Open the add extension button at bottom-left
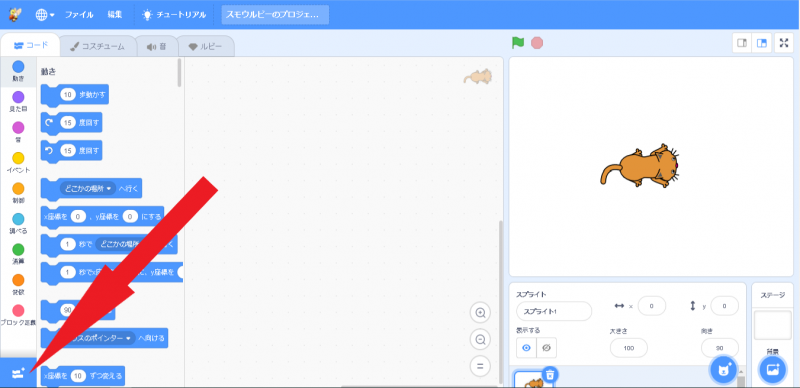This screenshot has width=800, height=388. pos(18,374)
